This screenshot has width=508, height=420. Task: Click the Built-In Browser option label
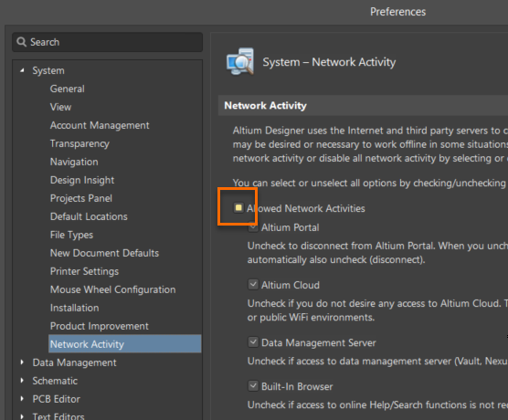pos(297,386)
